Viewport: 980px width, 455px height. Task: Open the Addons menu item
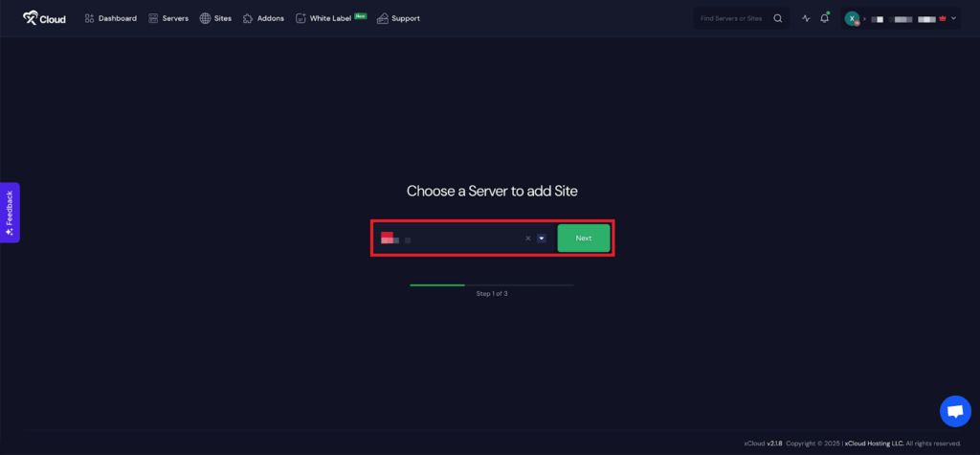pos(263,18)
